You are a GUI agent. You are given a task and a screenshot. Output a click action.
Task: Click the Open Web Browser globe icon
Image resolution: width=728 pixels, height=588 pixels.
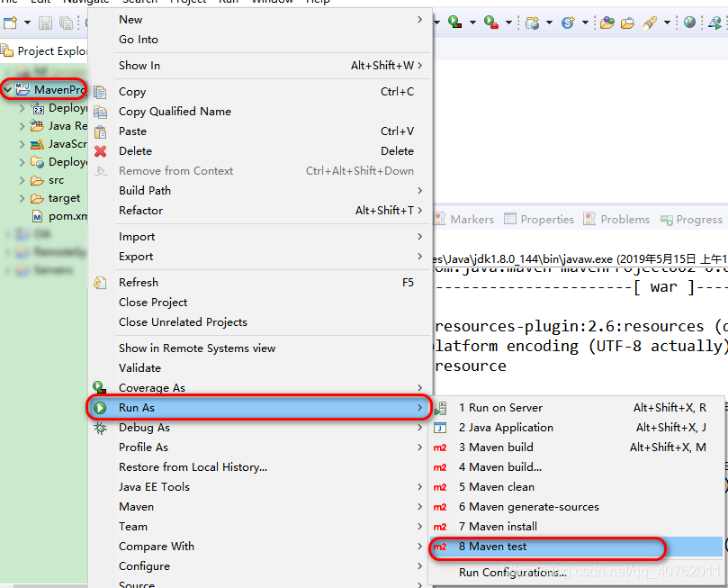tap(689, 22)
